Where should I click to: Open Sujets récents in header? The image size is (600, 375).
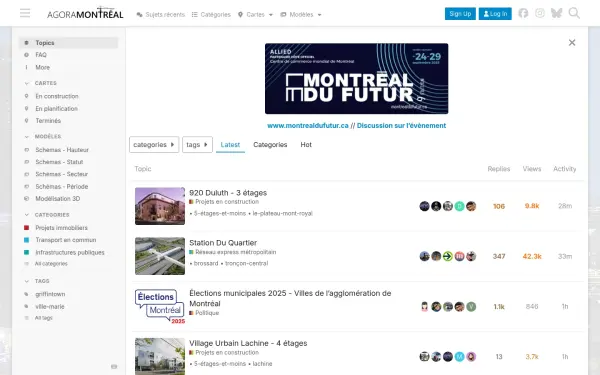[x=161, y=15]
